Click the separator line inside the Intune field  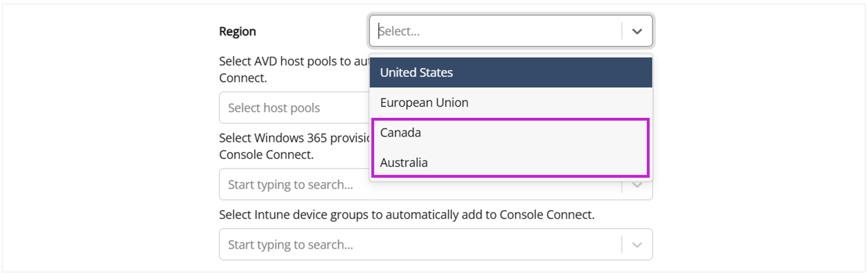pyautogui.click(x=622, y=245)
